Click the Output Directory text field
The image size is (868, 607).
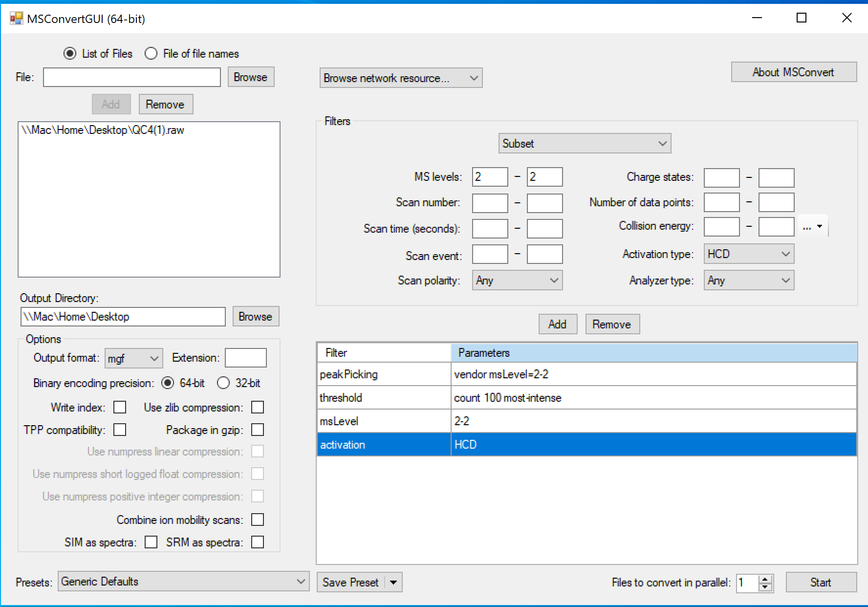123,317
